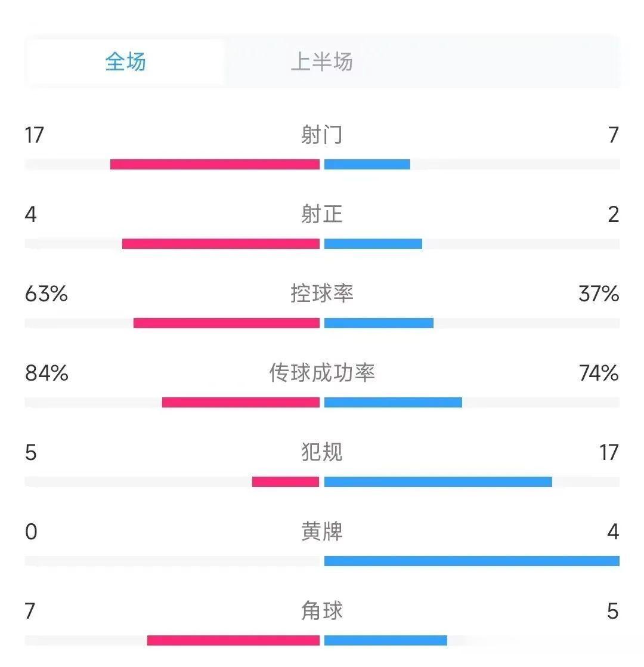This screenshot has height=667, width=644.
Task: Select the 射门 stat label
Action: 322,135
